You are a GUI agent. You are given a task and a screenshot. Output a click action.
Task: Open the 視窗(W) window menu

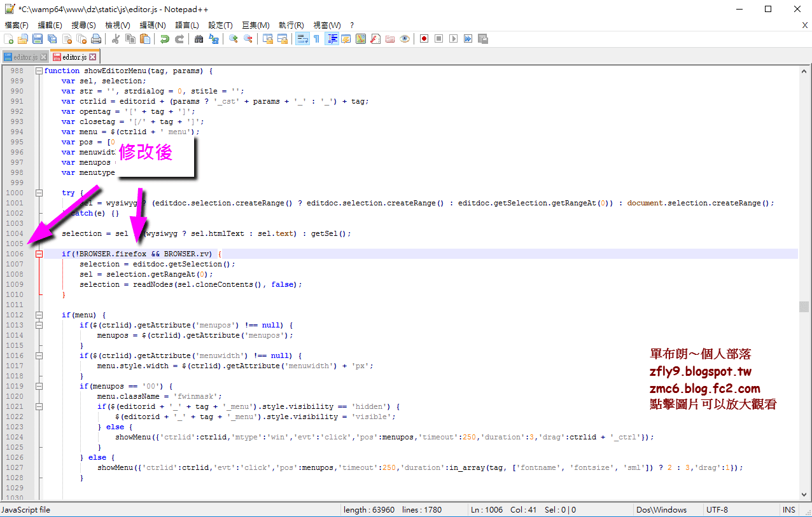click(327, 25)
